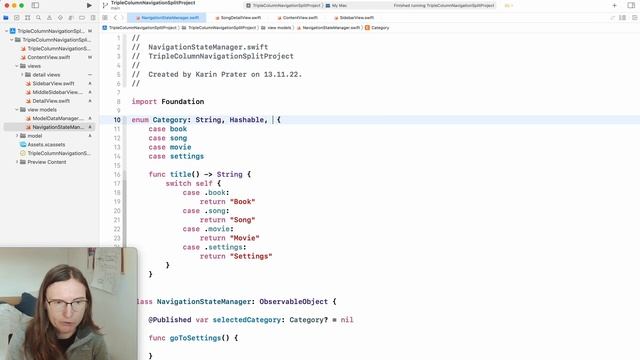Click the yellow warnings indicator in toolbar
This screenshot has height=360, width=640.
tap(509, 5)
